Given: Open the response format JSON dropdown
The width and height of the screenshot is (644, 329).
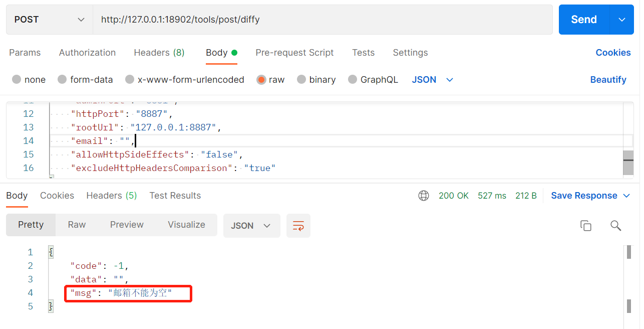Looking at the screenshot, I should pos(251,226).
